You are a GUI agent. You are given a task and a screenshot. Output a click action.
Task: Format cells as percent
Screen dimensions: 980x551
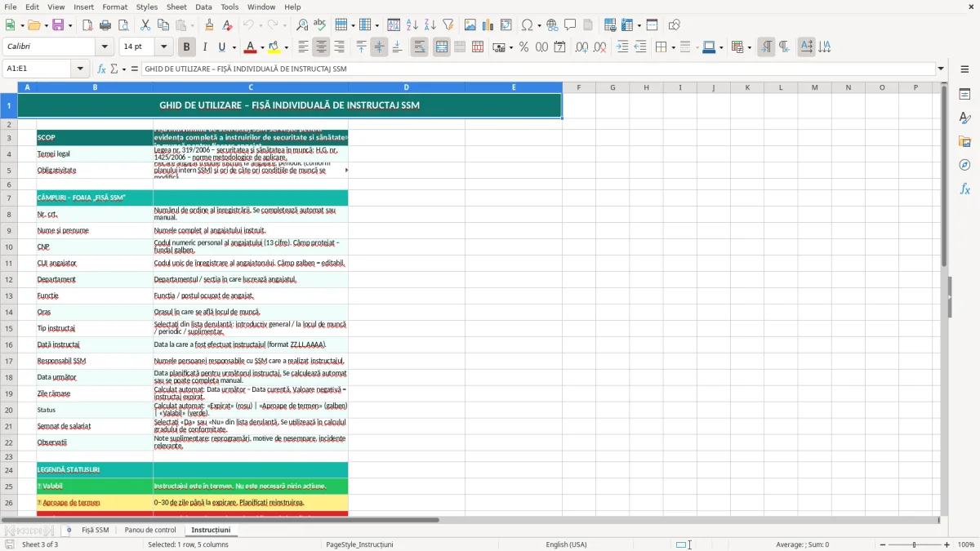[523, 47]
